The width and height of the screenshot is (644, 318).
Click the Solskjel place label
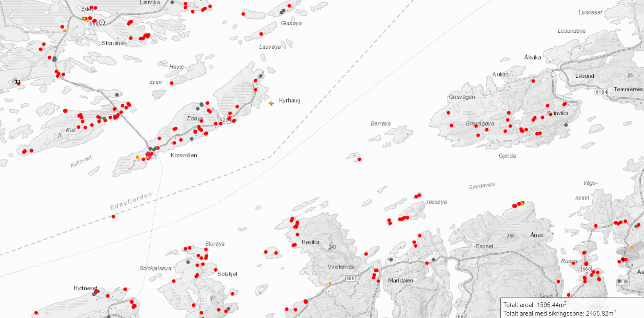(x=227, y=274)
